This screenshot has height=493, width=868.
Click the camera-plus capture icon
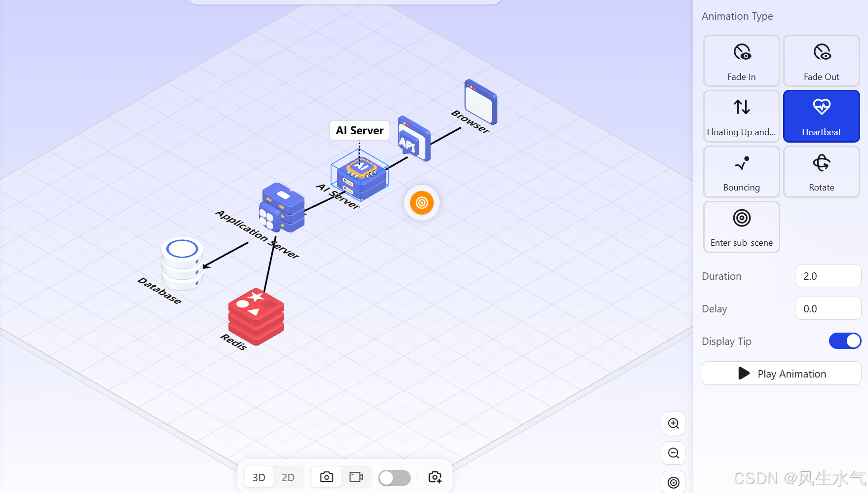click(x=434, y=477)
